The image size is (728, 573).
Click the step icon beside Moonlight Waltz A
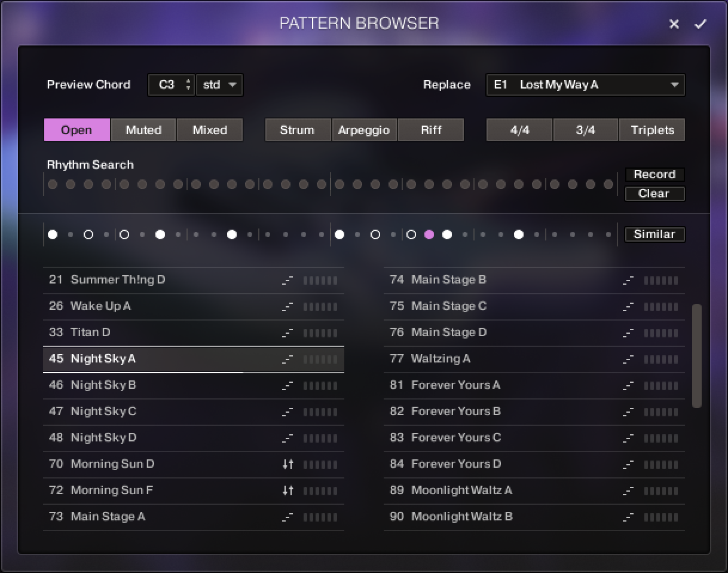coord(628,490)
